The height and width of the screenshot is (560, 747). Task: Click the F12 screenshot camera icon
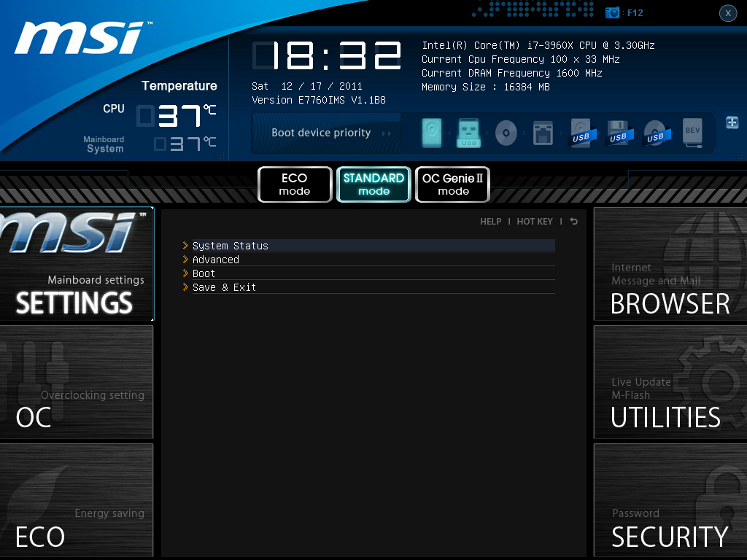[612, 13]
